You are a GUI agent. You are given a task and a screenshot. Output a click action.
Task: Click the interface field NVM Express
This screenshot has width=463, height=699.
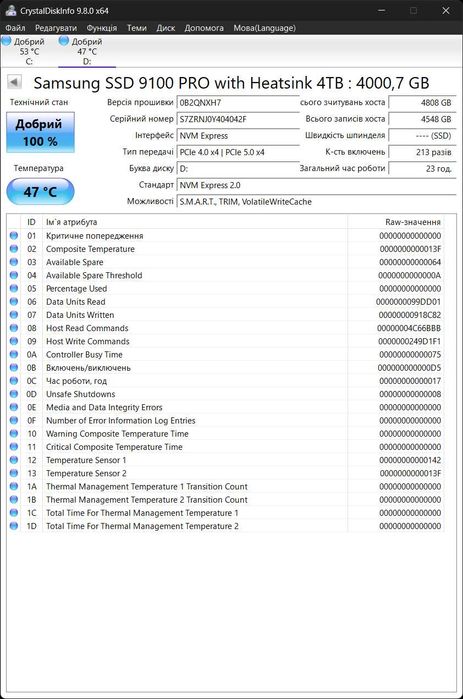click(x=238, y=136)
